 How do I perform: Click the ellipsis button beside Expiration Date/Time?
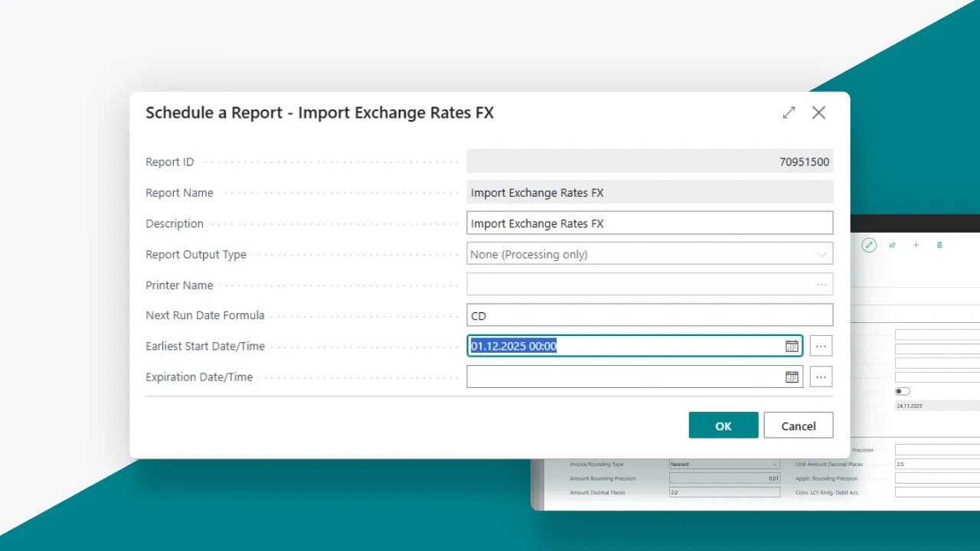click(x=821, y=377)
